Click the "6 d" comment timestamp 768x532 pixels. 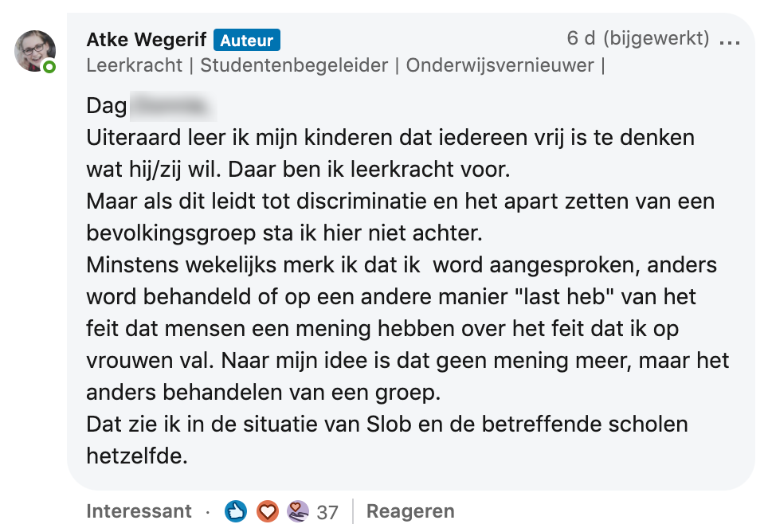pos(581,38)
